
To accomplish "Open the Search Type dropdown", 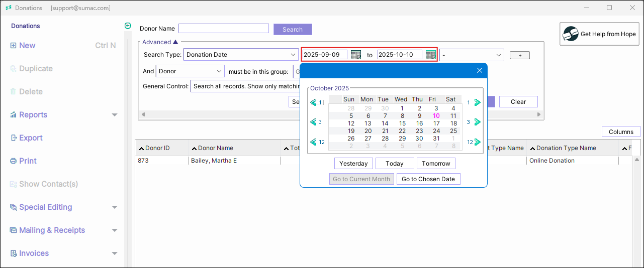I will click(241, 55).
